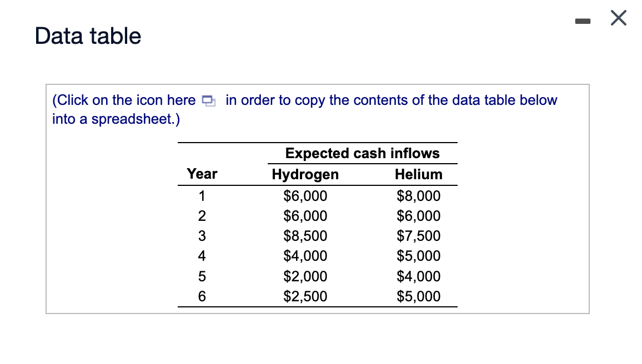Select the $5,000 Helium value for Year 6
Image resolution: width=642 pixels, height=364 pixels.
(418, 296)
